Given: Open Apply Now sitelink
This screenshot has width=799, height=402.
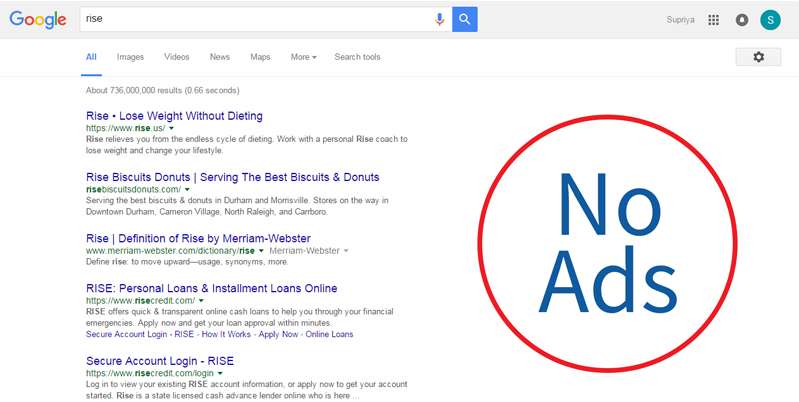Looking at the screenshot, I should coord(278,334).
